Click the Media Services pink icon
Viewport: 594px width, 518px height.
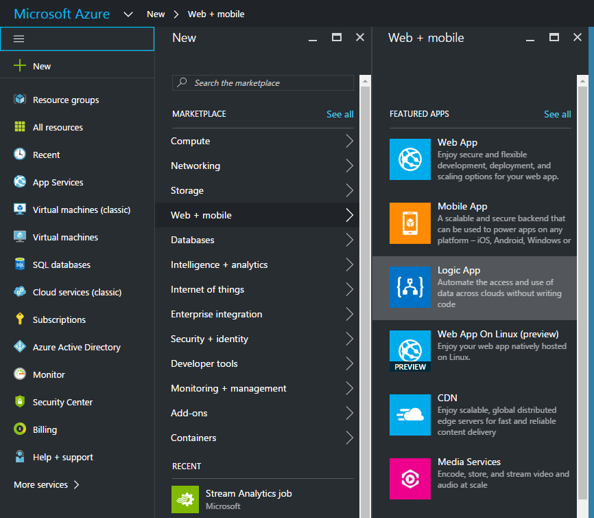(x=410, y=479)
